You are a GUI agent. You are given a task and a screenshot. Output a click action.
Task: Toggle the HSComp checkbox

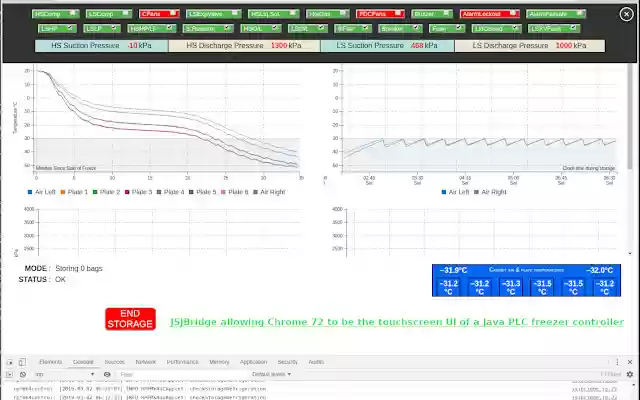point(72,13)
